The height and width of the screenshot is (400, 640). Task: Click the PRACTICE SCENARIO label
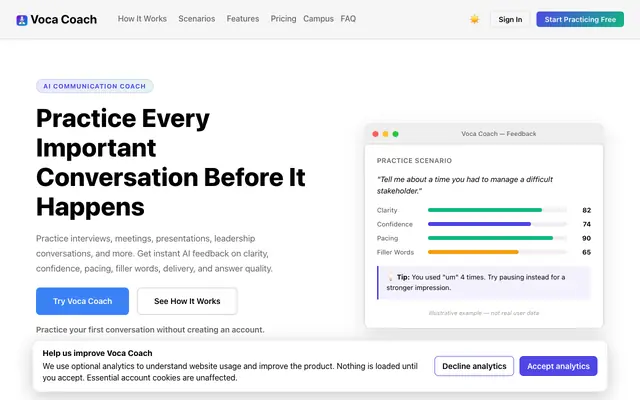click(414, 161)
